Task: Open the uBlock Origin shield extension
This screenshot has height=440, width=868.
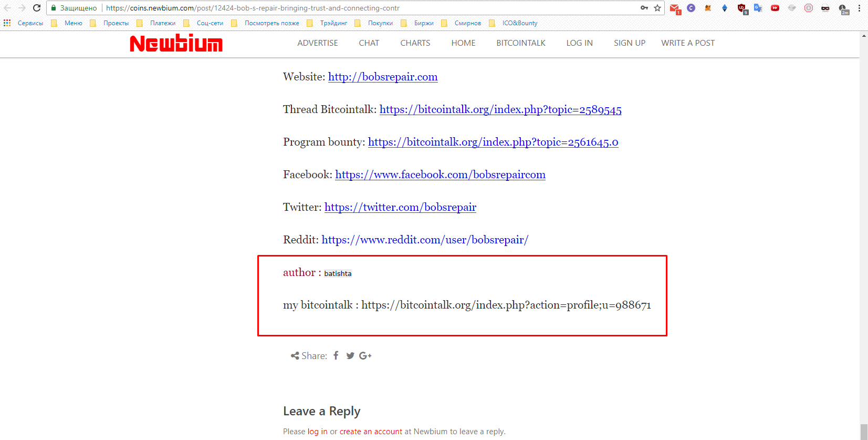Action: pos(742,8)
